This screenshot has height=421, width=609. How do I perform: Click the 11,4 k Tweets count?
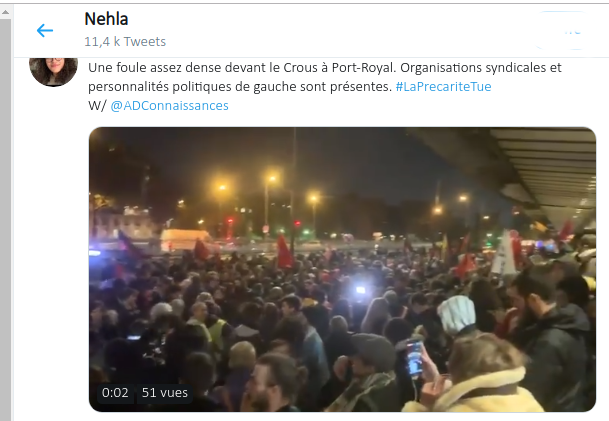coord(125,42)
